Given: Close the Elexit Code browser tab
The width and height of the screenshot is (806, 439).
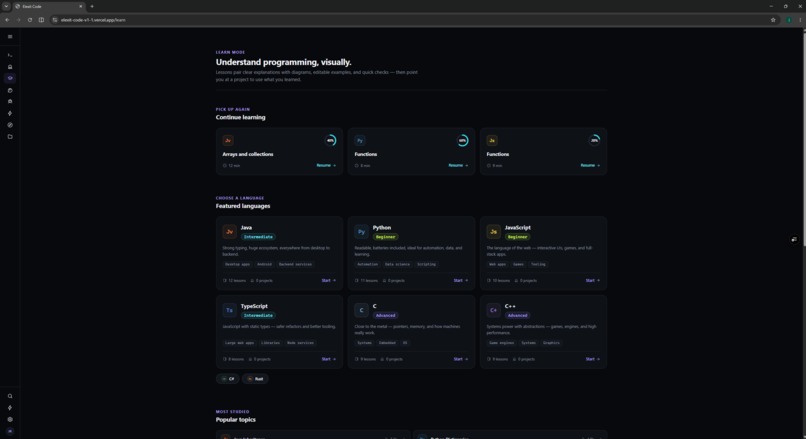Looking at the screenshot, I should pyautogui.click(x=81, y=6).
